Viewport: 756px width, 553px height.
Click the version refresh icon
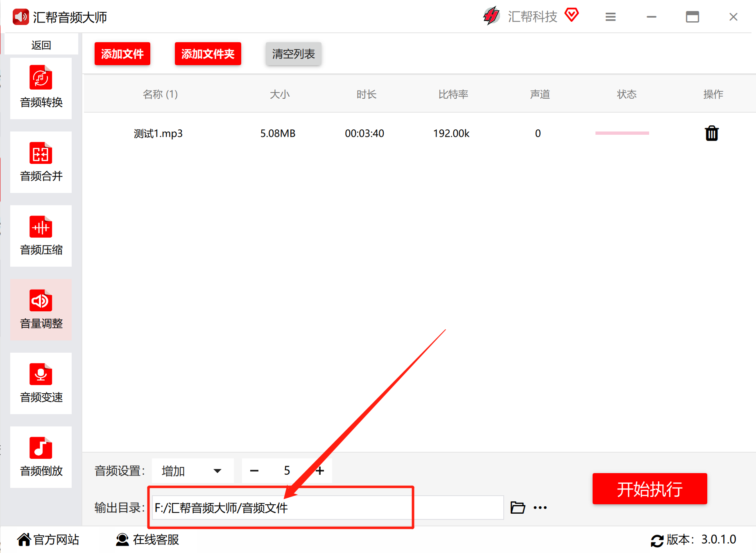coord(657,541)
